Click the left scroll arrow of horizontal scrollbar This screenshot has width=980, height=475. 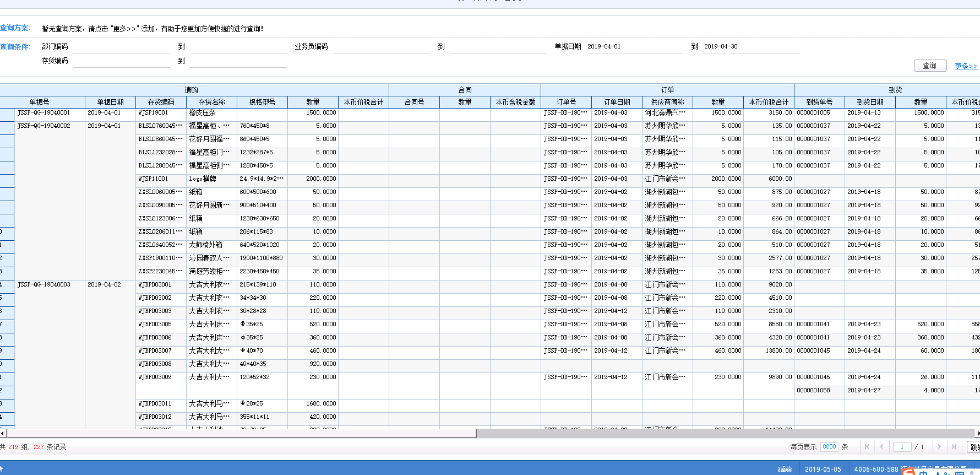pos(3,434)
